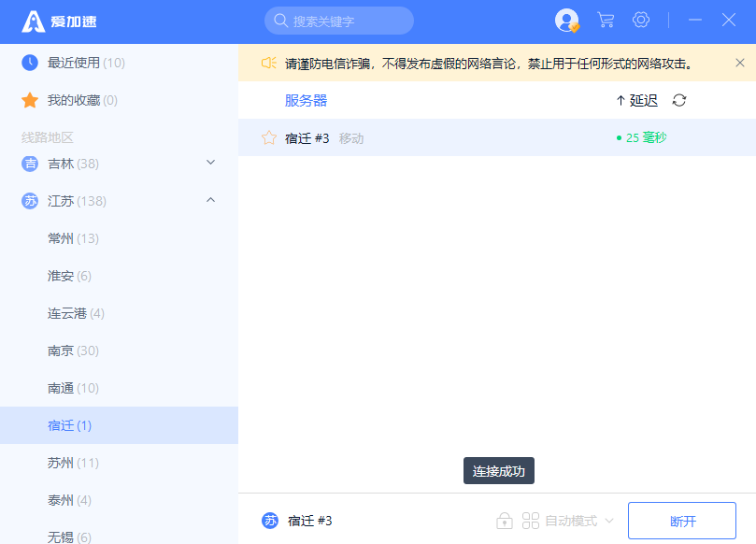The width and height of the screenshot is (756, 544).
Task: Favorite 宿迁 #3 with star outline
Action: tap(269, 138)
